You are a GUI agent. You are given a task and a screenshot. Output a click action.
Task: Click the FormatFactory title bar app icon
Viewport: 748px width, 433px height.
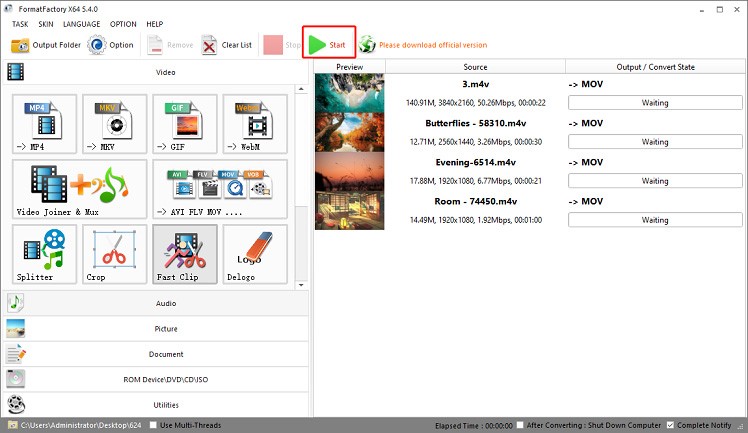[9, 9]
